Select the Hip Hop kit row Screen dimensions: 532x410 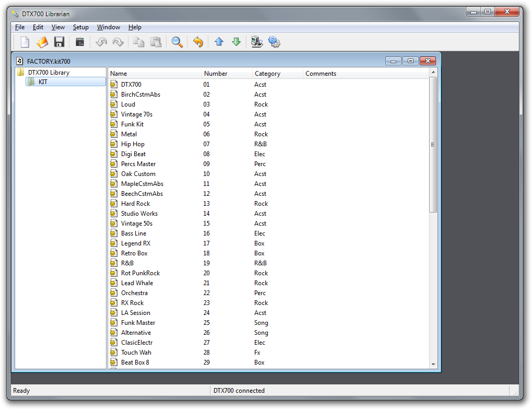click(133, 144)
